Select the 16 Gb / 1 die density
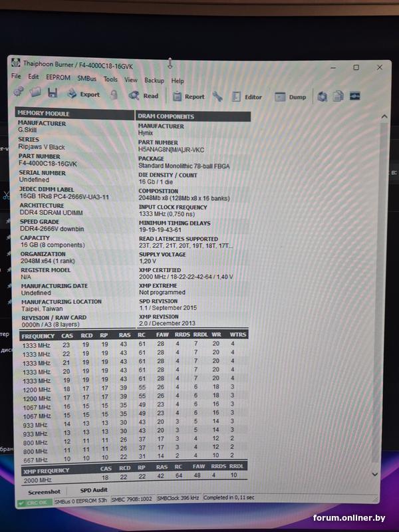Screen dimensions: 399x532 (156, 182)
